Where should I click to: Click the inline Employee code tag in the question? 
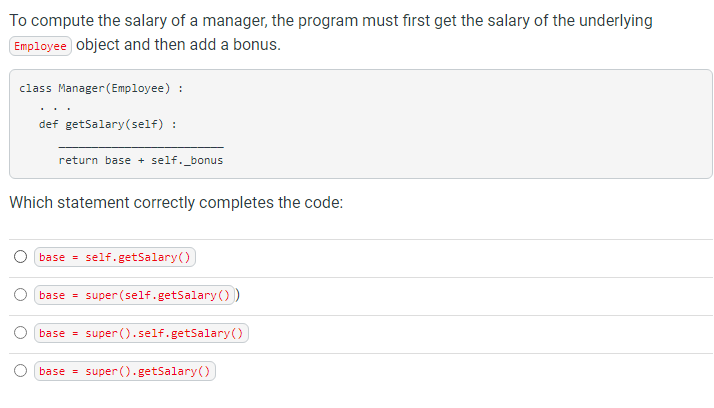41,46
